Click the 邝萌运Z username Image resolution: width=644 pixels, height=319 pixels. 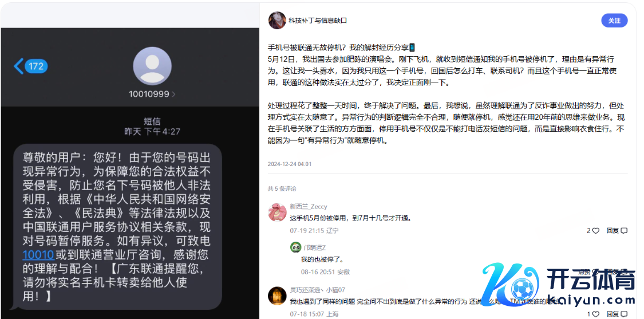tap(315, 247)
